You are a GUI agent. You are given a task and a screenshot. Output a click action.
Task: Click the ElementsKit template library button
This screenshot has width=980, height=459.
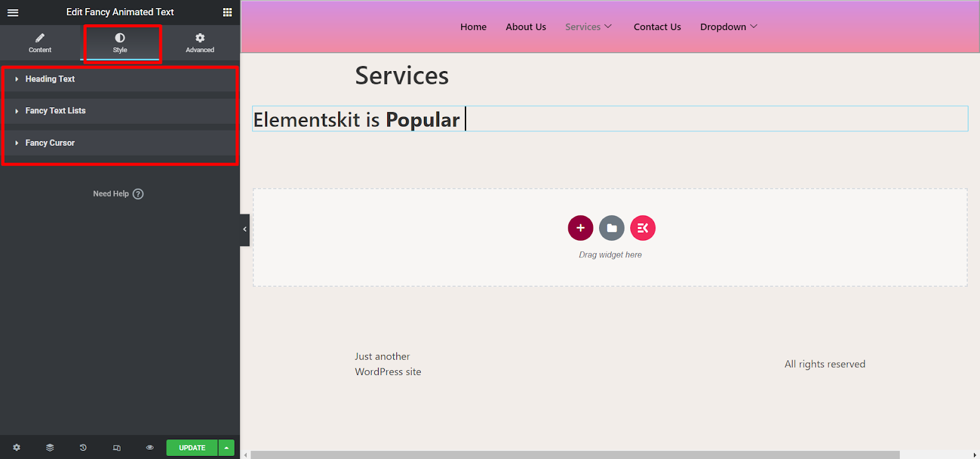point(643,228)
